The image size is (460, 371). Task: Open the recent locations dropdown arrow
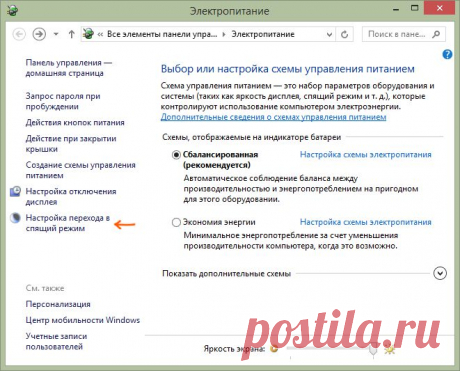[56, 34]
